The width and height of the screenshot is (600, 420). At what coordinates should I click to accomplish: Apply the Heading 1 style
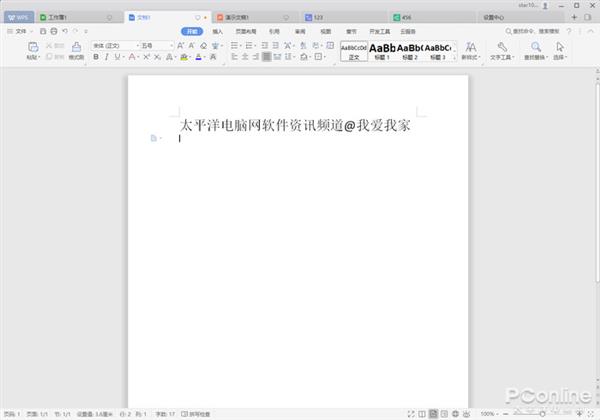pos(382,51)
